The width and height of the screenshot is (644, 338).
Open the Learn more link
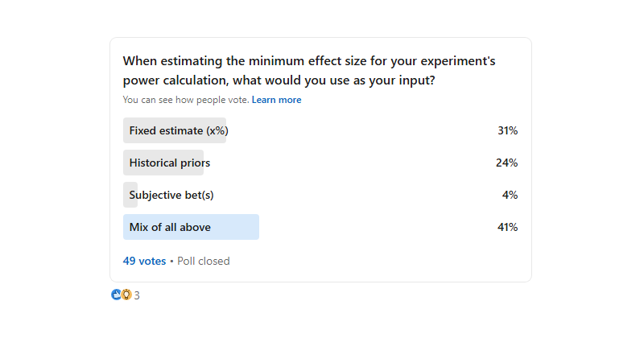click(276, 100)
